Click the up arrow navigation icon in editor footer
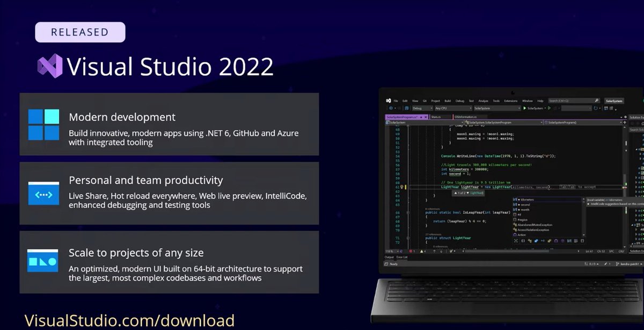 click(x=434, y=252)
